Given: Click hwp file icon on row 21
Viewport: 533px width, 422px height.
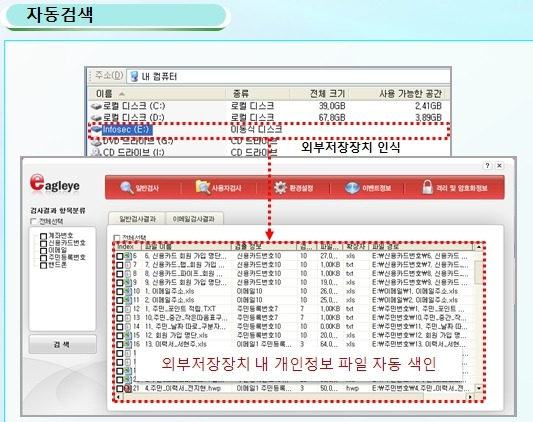Looking at the screenshot, I should click(128, 388).
